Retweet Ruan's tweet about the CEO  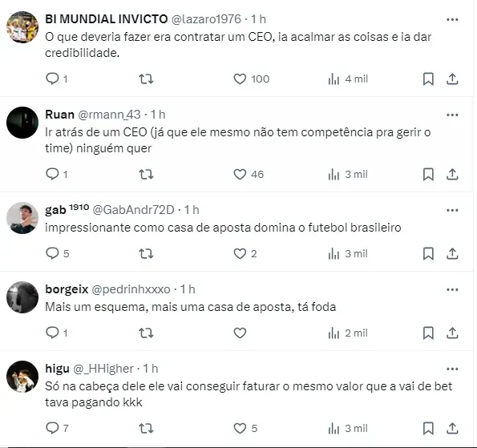coord(146,175)
